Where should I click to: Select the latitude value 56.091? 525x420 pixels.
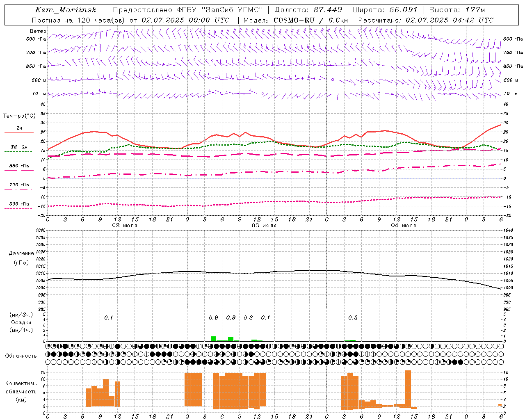point(403,10)
